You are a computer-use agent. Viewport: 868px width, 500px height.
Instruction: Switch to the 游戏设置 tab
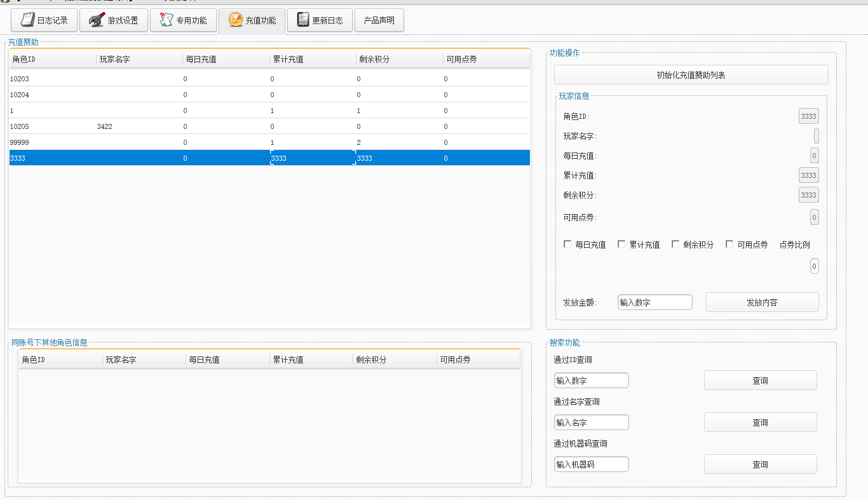114,20
